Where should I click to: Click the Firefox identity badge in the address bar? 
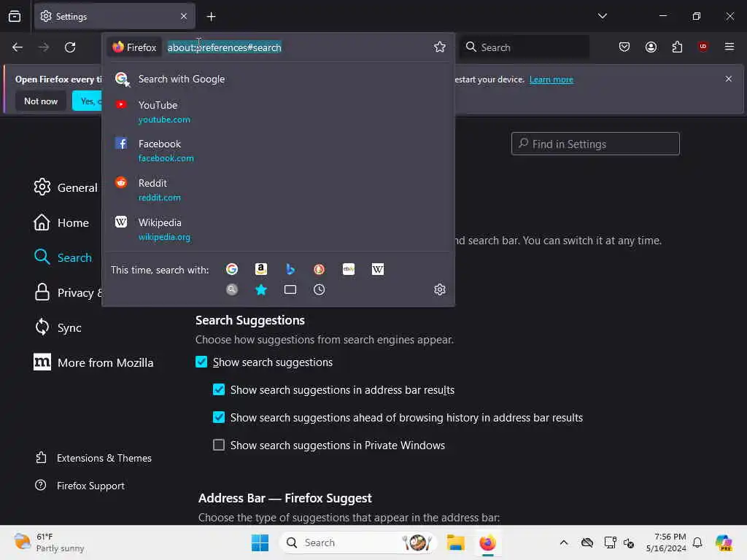click(x=134, y=47)
